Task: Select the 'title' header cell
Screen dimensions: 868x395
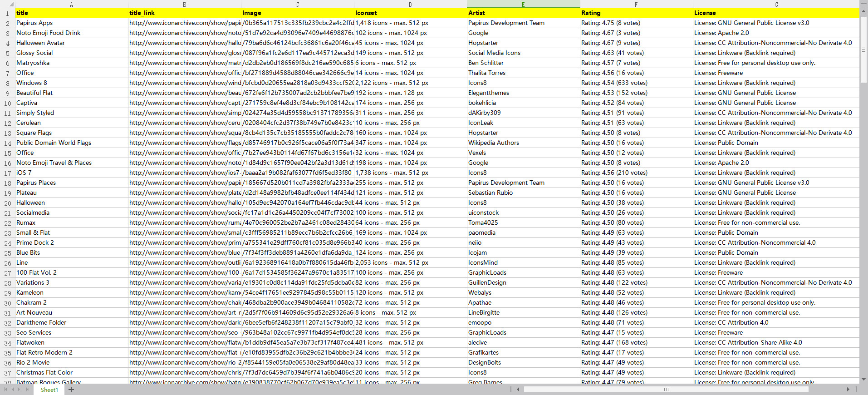Action: 71,13
